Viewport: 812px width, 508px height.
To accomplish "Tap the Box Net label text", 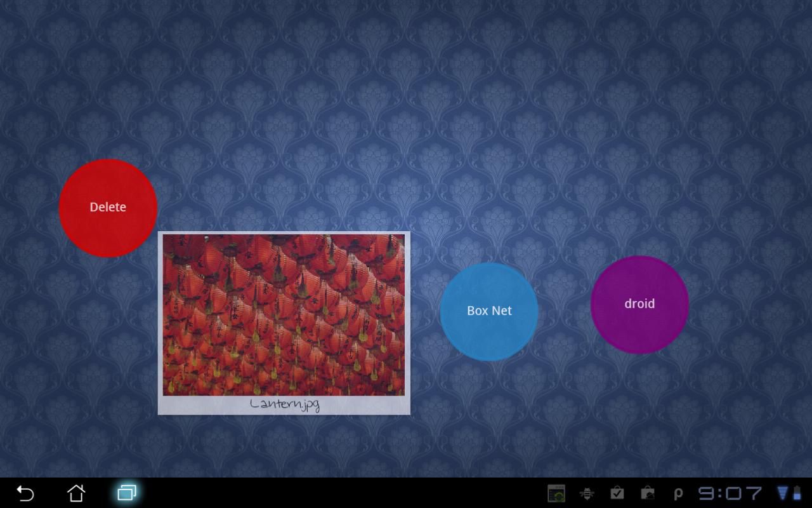I will click(489, 311).
